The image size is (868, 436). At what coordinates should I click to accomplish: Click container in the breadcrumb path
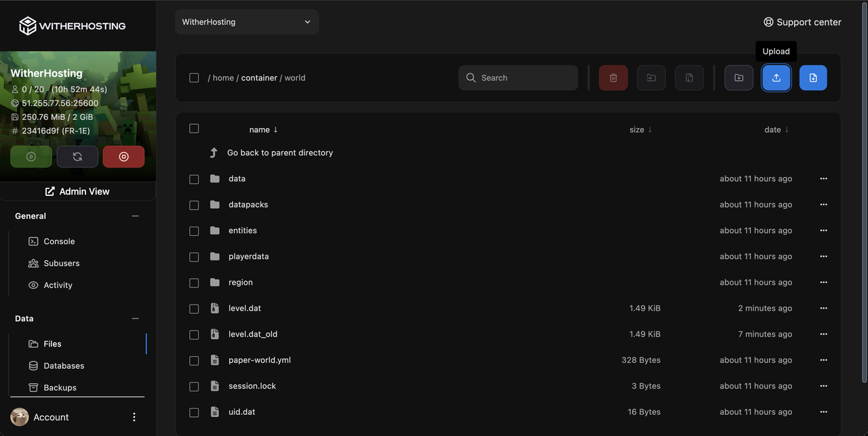pos(259,78)
